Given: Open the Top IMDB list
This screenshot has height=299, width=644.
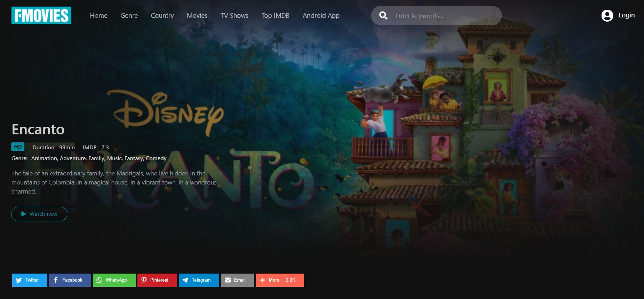Looking at the screenshot, I should (275, 15).
